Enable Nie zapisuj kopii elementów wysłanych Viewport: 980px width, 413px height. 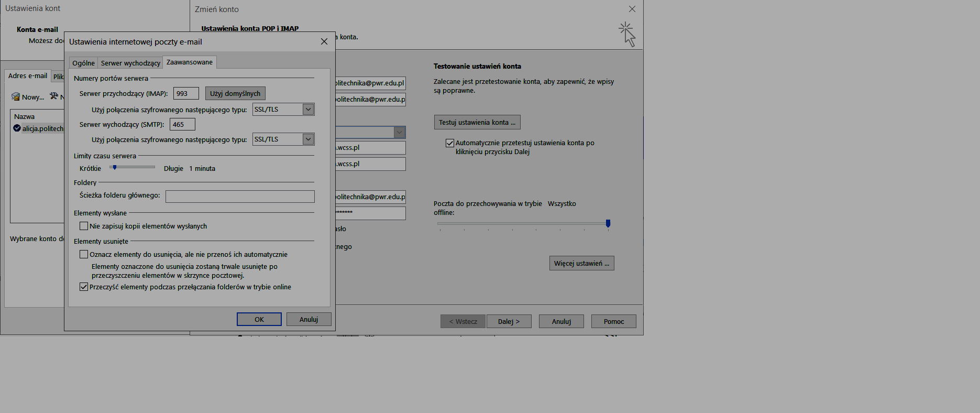(84, 226)
